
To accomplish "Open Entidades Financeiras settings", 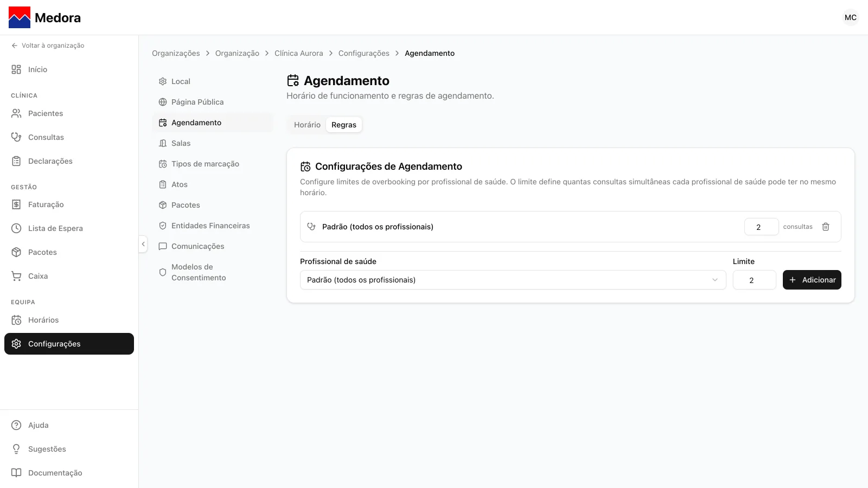I will [213, 226].
